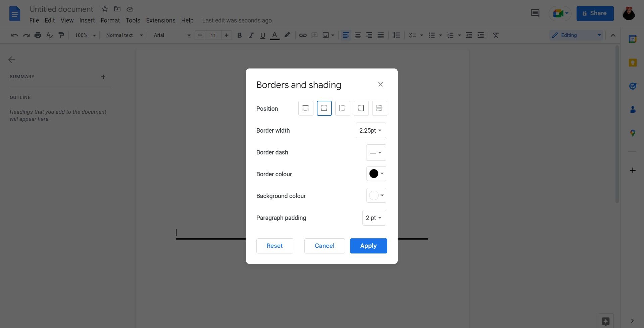Open the Border width dropdown
The image size is (644, 328).
370,130
